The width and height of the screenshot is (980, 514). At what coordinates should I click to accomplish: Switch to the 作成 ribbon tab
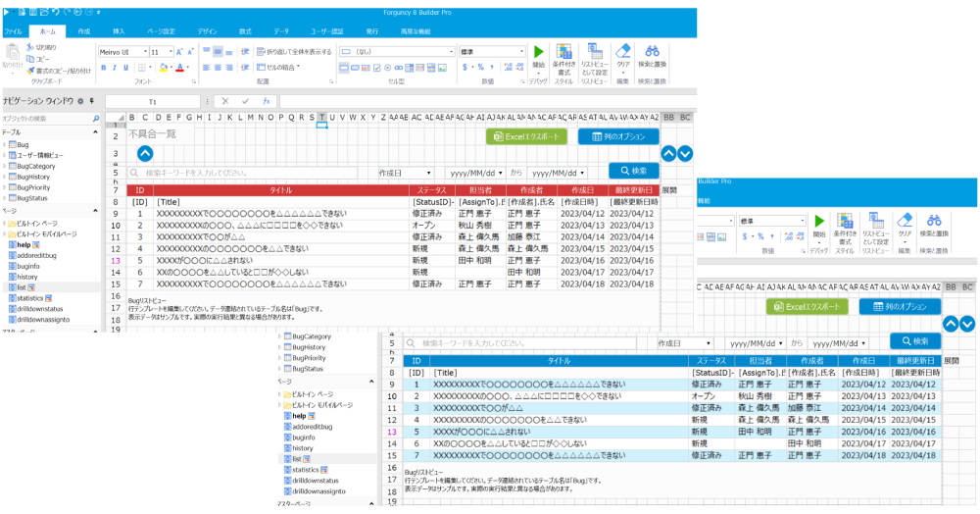(83, 31)
